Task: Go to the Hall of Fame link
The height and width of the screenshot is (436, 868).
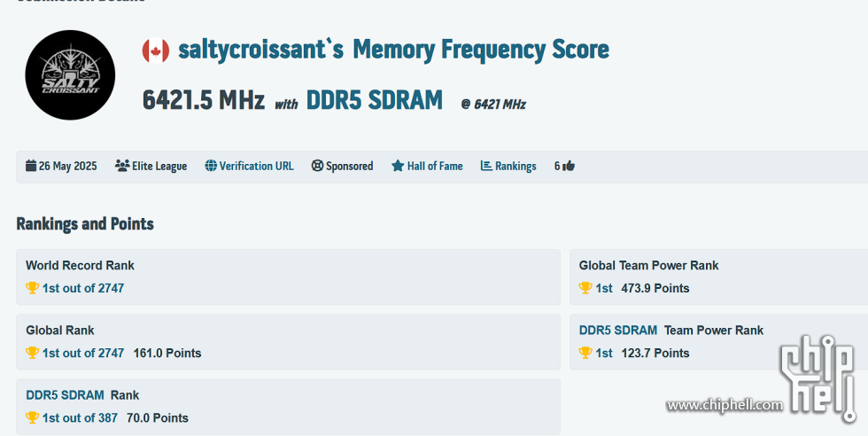Action: click(x=435, y=167)
